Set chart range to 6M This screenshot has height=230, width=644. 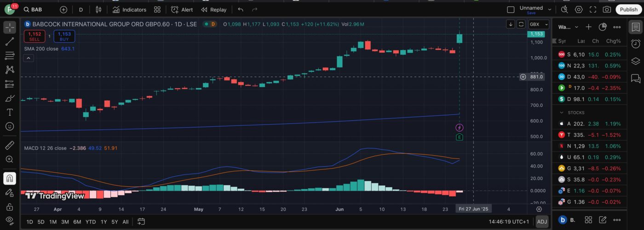(77, 222)
